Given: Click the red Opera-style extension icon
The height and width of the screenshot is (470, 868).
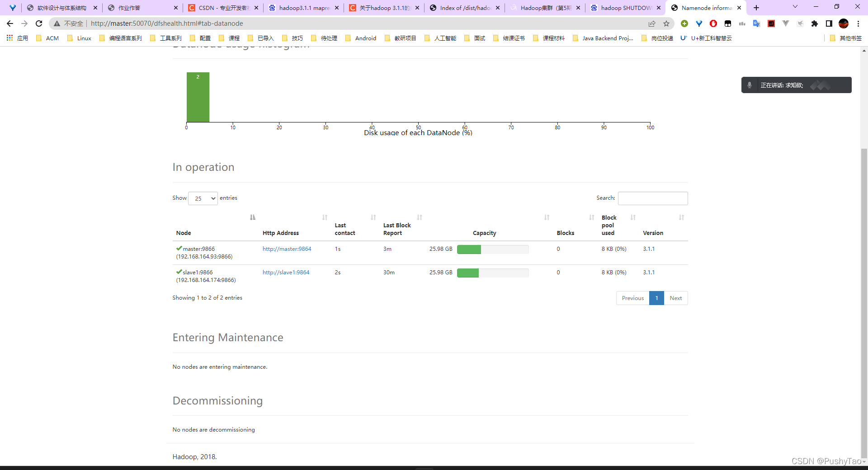Looking at the screenshot, I should click(713, 23).
